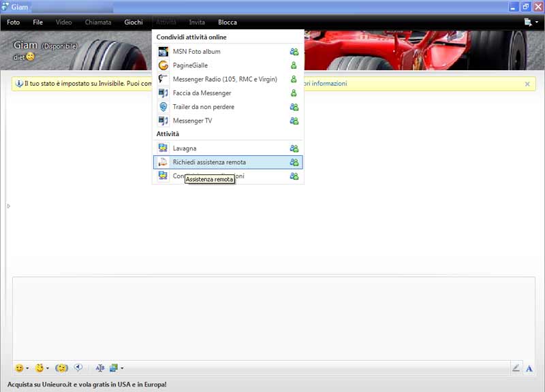Open the Invita menu

pyautogui.click(x=197, y=22)
